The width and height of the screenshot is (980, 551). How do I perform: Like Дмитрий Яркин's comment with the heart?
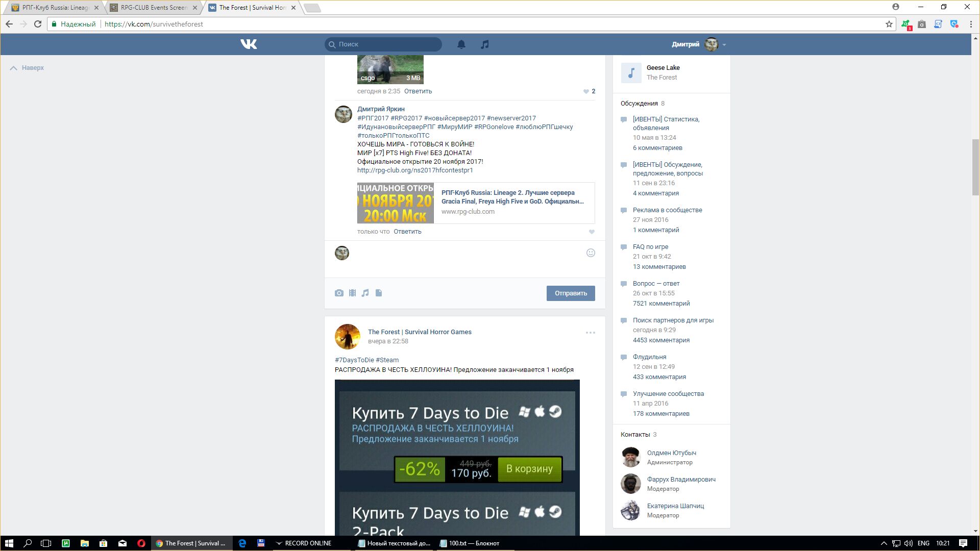[x=592, y=232]
